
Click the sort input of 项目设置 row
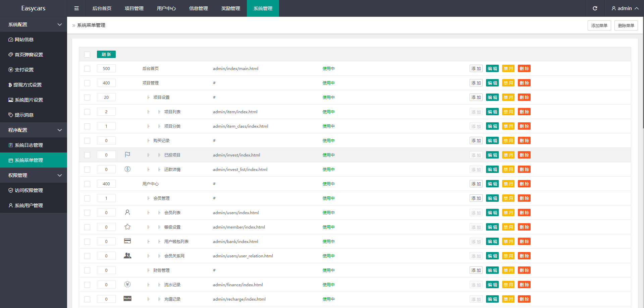point(106,98)
